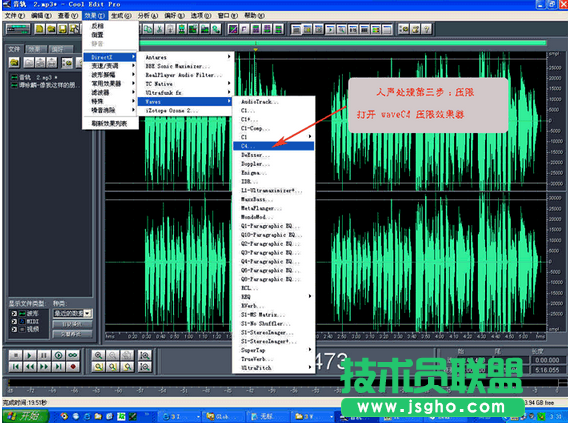This screenshot has height=423, width=568.
Task: Click the Loop play infinity icon
Action: [73, 355]
